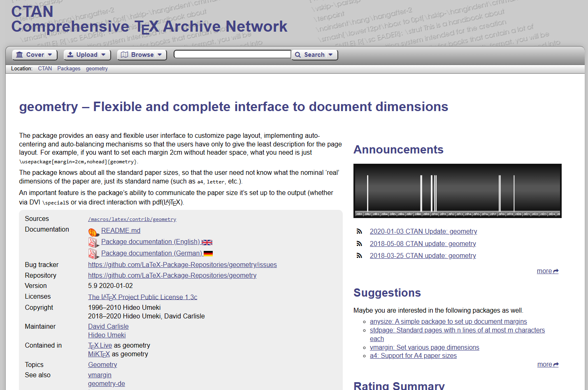Click the README.md document icon

point(93,232)
